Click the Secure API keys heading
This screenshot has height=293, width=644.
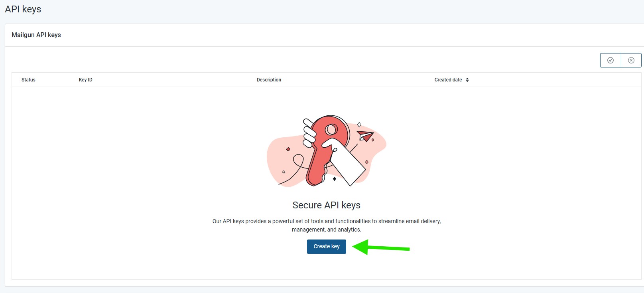click(326, 205)
